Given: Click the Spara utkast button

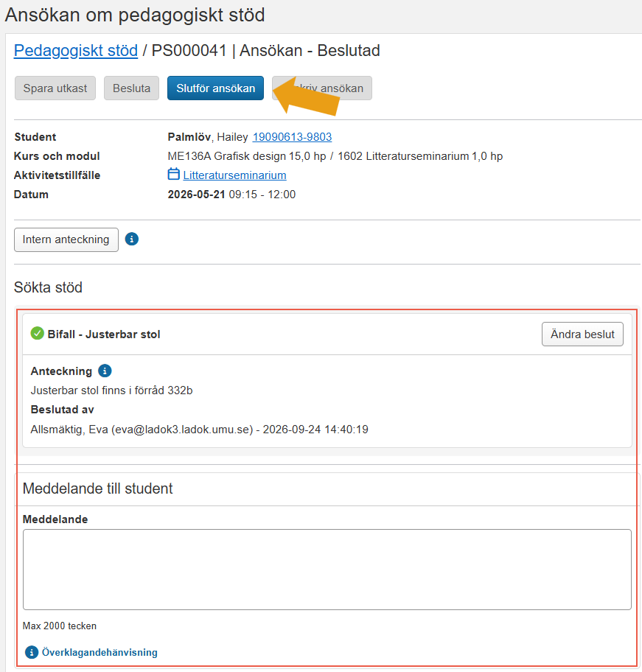Looking at the screenshot, I should pyautogui.click(x=55, y=88).
